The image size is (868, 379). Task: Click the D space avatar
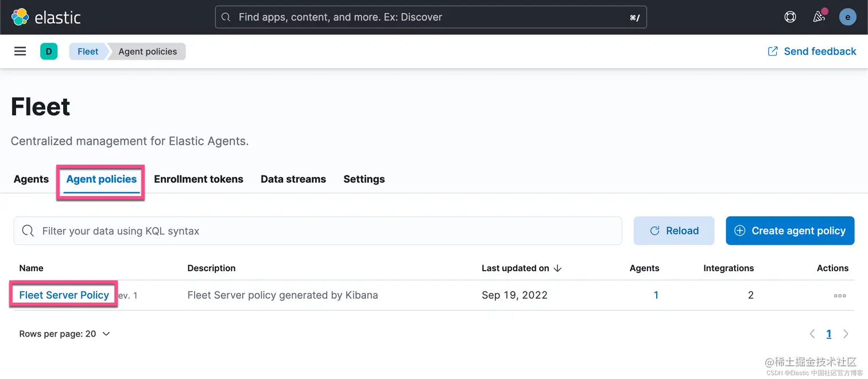(49, 52)
